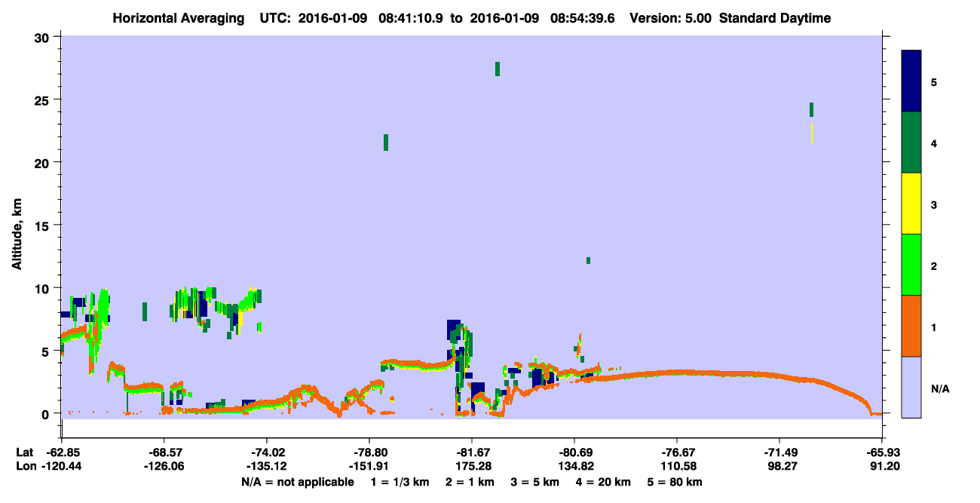This screenshot has height=503, width=980.
Task: Click the latitude value -76.67
Action: coord(677,452)
